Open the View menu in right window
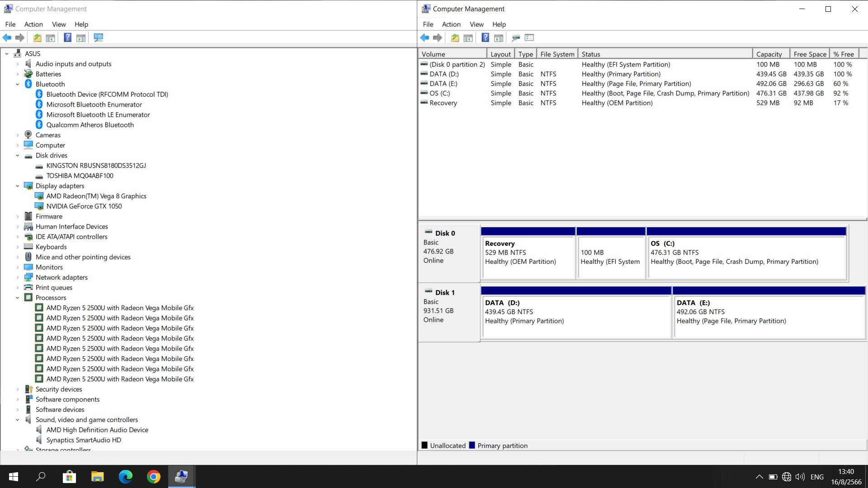868x488 pixels. (x=476, y=24)
